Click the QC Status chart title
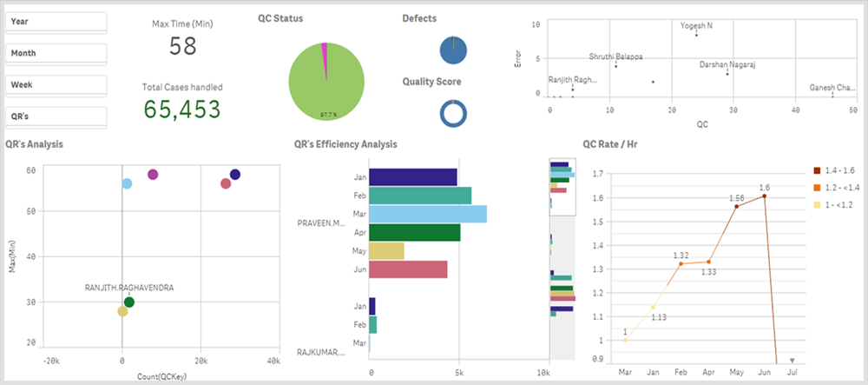This screenshot has height=385, width=868. pyautogui.click(x=280, y=18)
